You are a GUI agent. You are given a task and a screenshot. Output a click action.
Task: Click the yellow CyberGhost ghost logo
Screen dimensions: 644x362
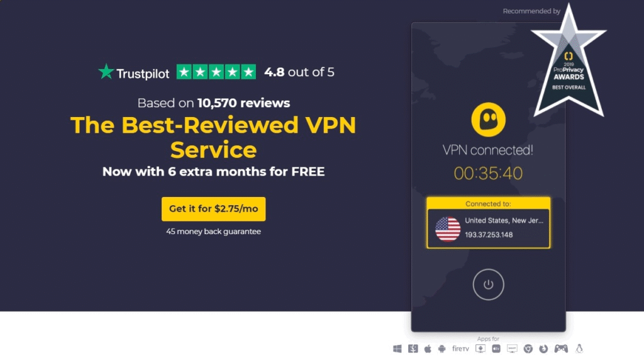(488, 120)
